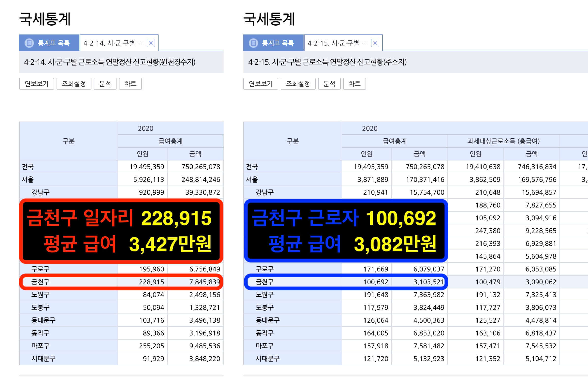
Task: Click left table's 급여총계 column header
Action: point(170,141)
